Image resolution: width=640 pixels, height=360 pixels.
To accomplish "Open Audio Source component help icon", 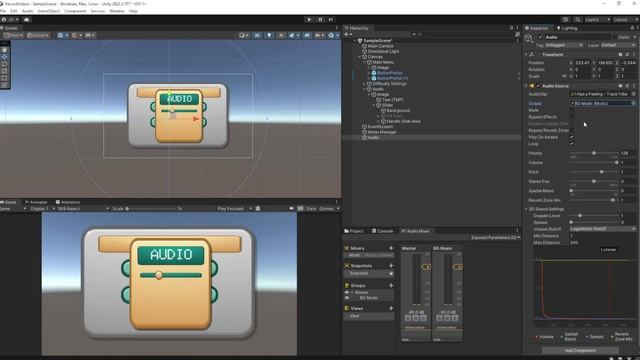I will tap(620, 86).
